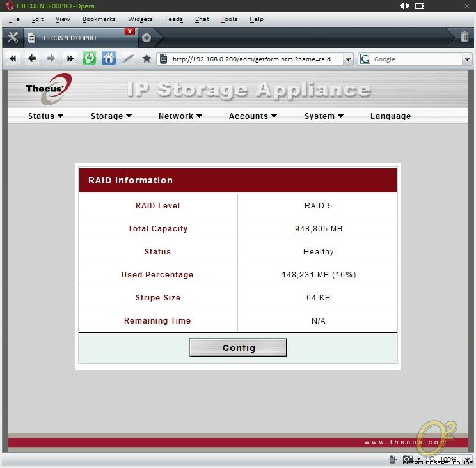Expand the Network dropdown menu
Screen dimensions: 476x468
[x=180, y=116]
